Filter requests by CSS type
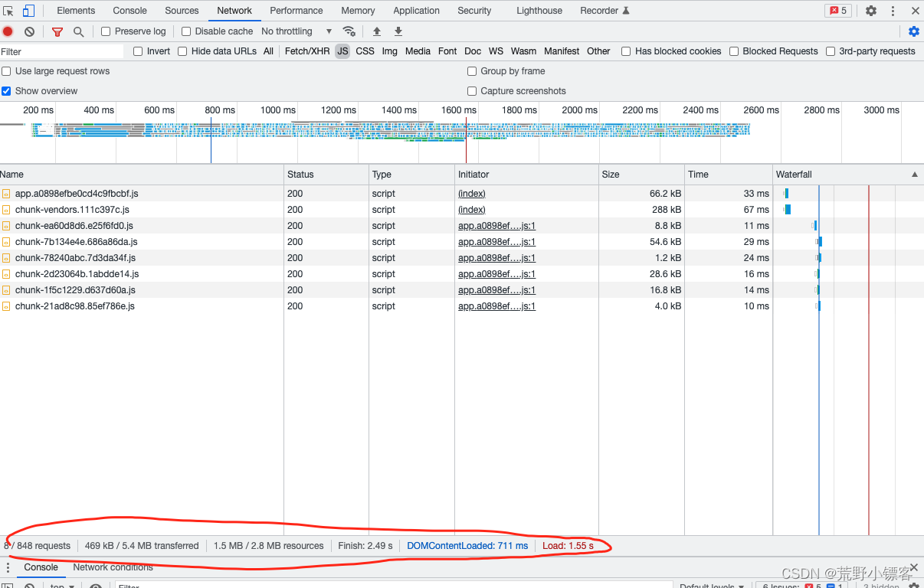Image resolution: width=924 pixels, height=588 pixels. pos(365,51)
